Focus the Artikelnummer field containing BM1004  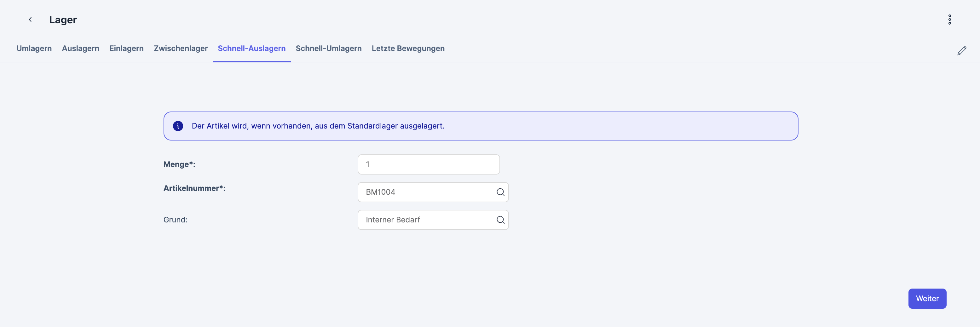pos(426,192)
